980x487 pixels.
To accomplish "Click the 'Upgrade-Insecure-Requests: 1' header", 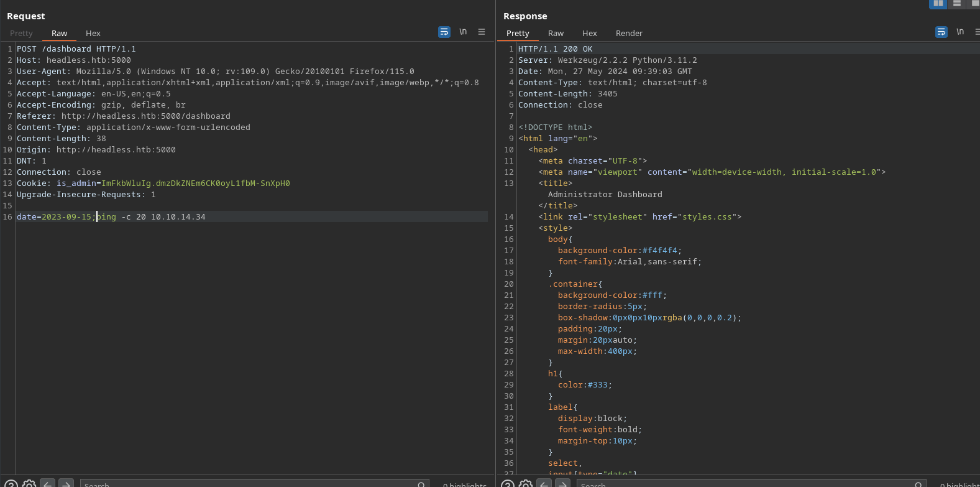I will (86, 195).
